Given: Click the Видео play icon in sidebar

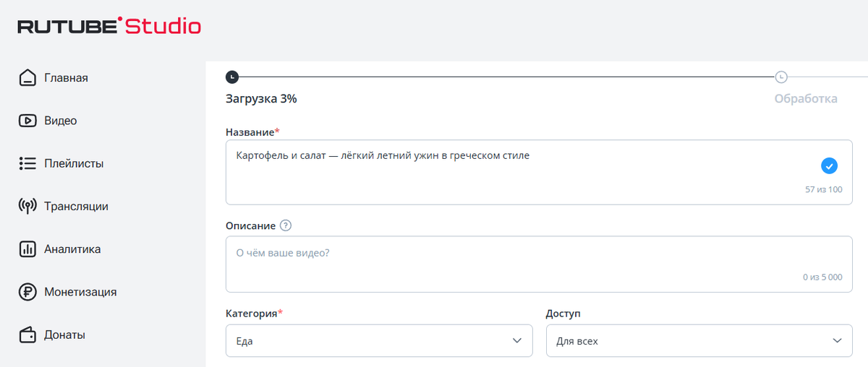Looking at the screenshot, I should click(x=27, y=121).
